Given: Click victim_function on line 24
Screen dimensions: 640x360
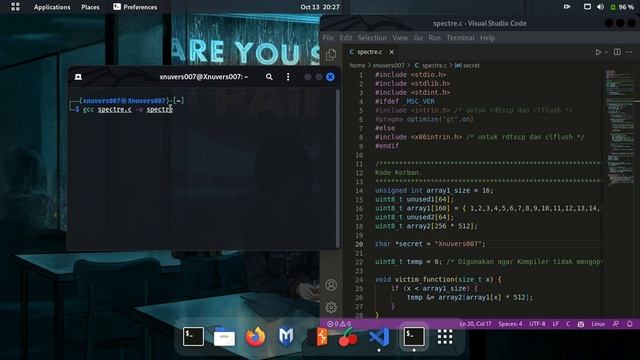Looking at the screenshot, I should [424, 280].
